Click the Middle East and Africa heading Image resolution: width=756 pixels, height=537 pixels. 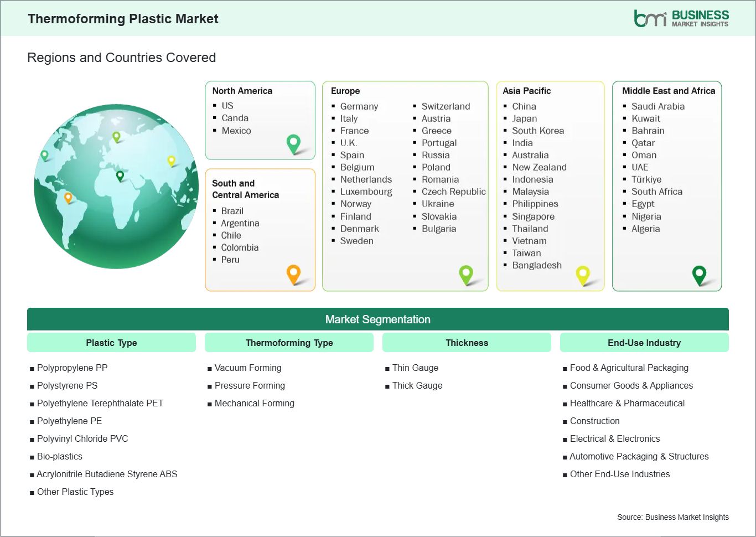point(669,91)
